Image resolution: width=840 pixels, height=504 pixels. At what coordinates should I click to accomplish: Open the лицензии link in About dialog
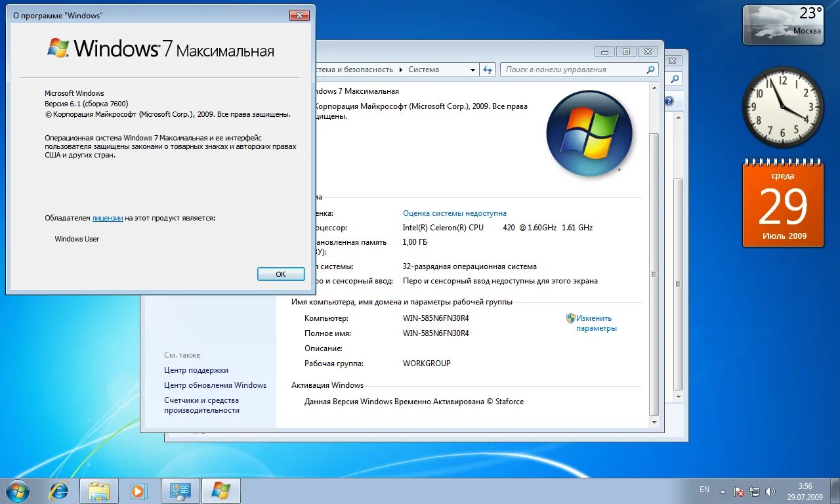(x=108, y=218)
